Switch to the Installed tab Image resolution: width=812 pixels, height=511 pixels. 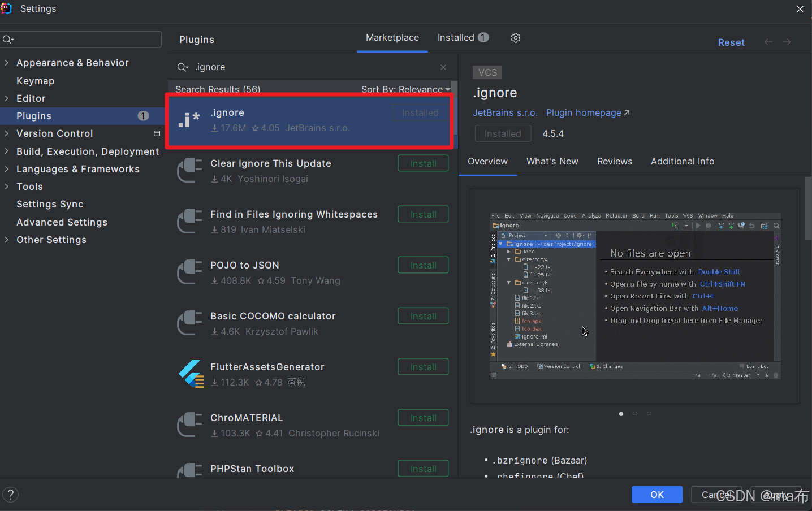(x=463, y=38)
